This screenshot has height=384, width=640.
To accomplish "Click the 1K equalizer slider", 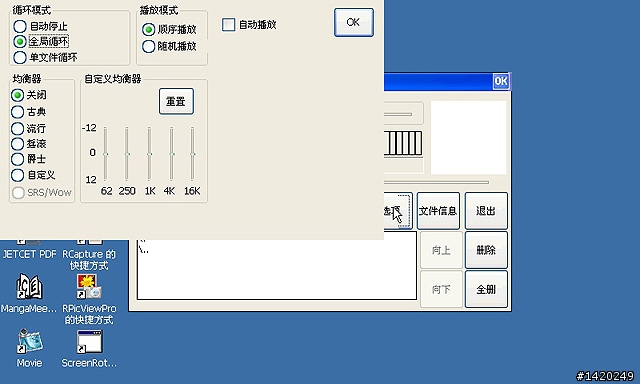I will 149,154.
